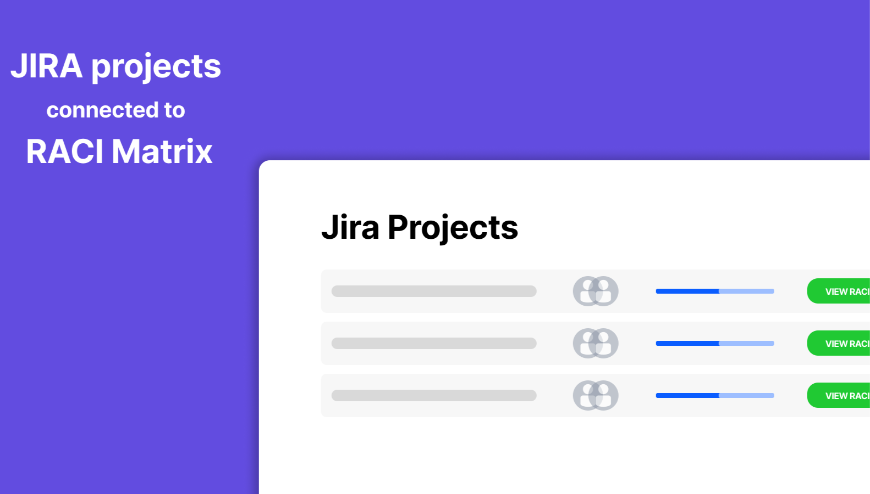Select the "connected to" subtitle text

click(116, 110)
